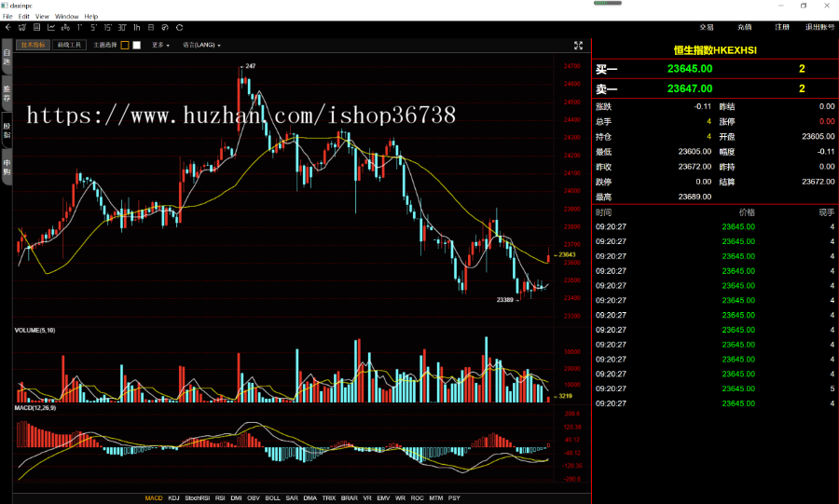Select the BRAR indicator tab
The width and height of the screenshot is (839, 504).
(349, 498)
